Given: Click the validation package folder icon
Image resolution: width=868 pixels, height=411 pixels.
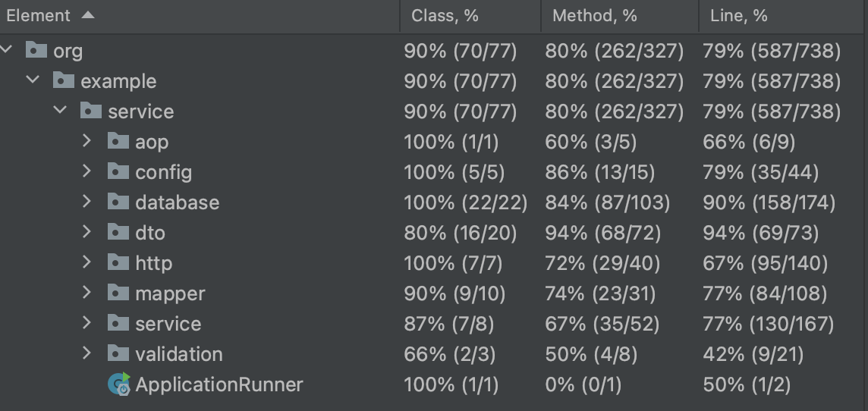Looking at the screenshot, I should (118, 353).
